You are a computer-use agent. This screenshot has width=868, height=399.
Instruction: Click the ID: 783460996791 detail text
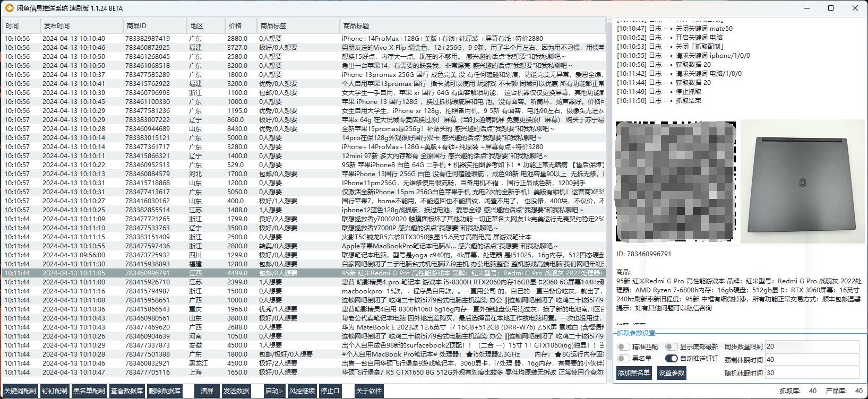[x=644, y=254]
